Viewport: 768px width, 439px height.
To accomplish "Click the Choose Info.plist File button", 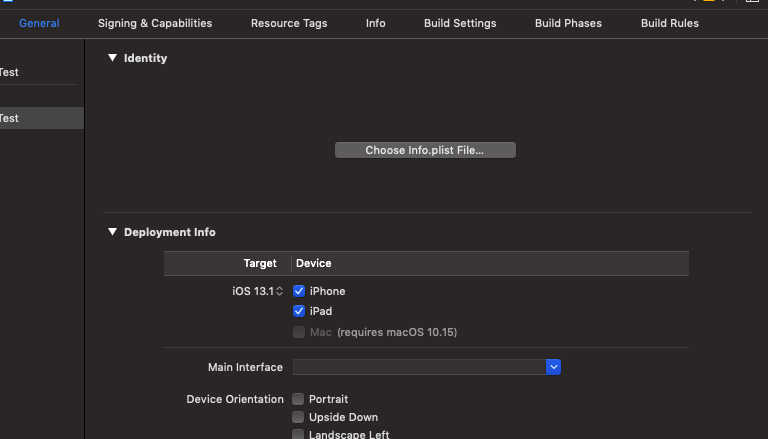I will tap(425, 150).
